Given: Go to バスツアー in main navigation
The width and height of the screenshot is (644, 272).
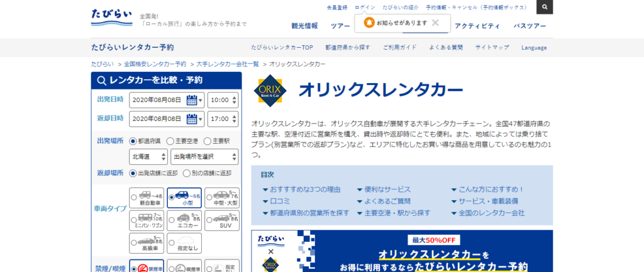Looking at the screenshot, I should pos(530,26).
